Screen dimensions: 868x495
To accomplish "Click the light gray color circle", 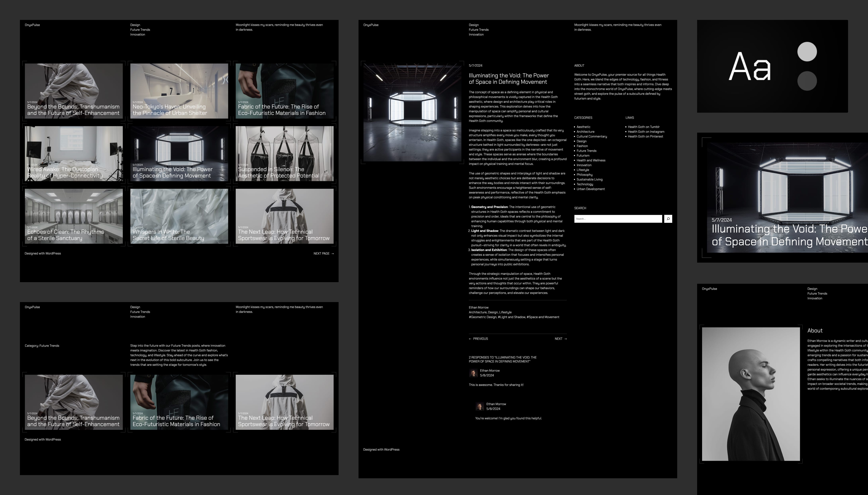I will [807, 52].
